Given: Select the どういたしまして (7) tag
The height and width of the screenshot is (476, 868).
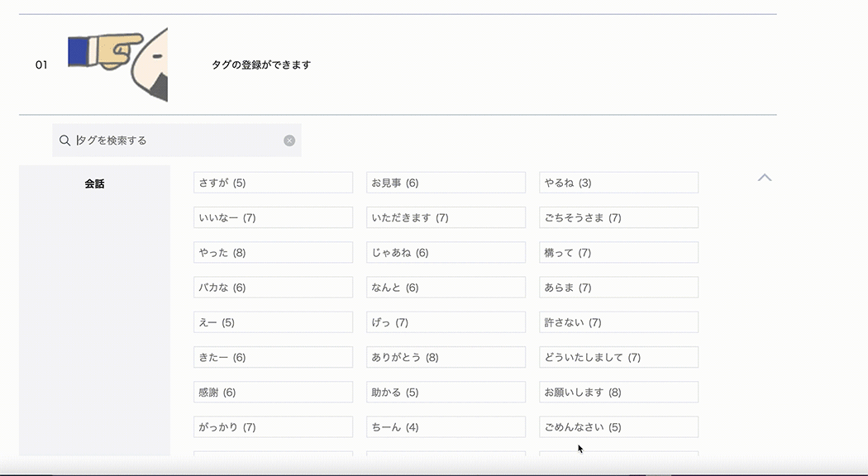Looking at the screenshot, I should click(x=619, y=357).
